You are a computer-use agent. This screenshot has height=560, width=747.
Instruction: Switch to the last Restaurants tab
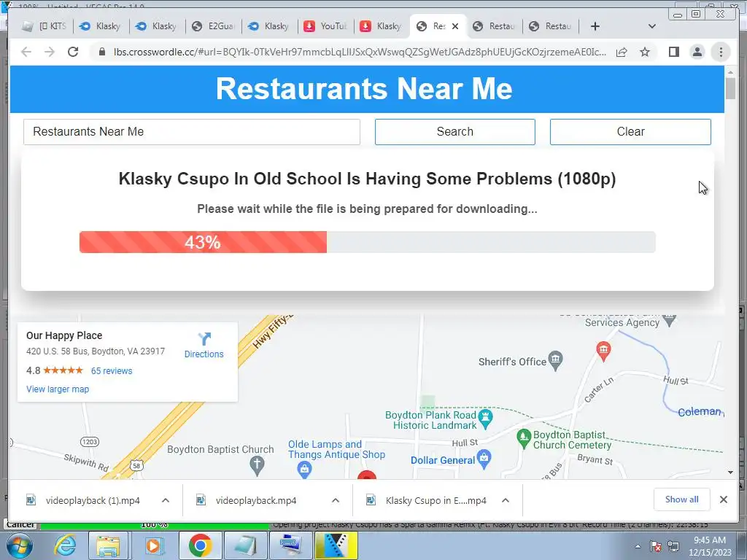click(551, 26)
